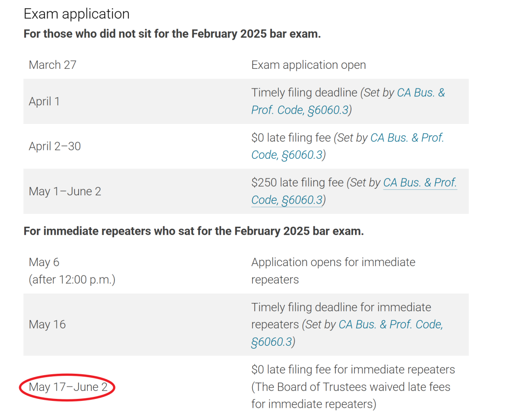Click the '$250 late filing fee' text
The height and width of the screenshot is (420, 531).
[297, 182]
